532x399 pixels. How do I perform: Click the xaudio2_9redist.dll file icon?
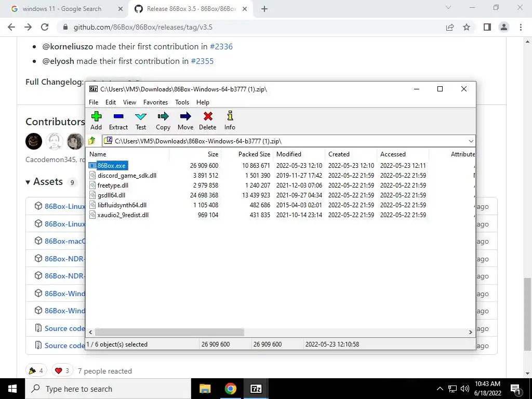pos(92,215)
